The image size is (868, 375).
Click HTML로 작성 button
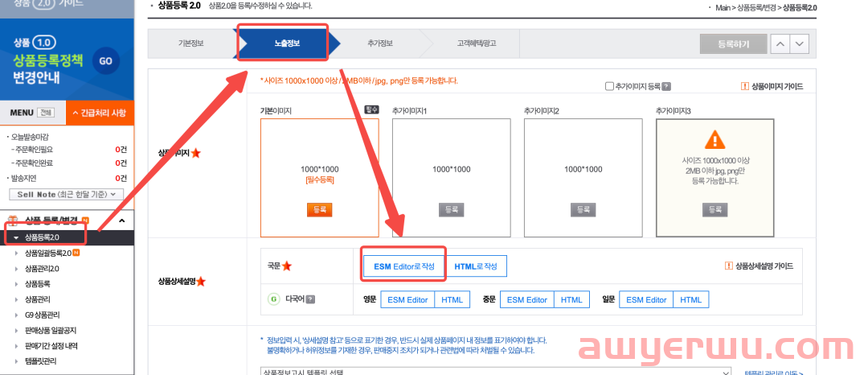coord(476,266)
